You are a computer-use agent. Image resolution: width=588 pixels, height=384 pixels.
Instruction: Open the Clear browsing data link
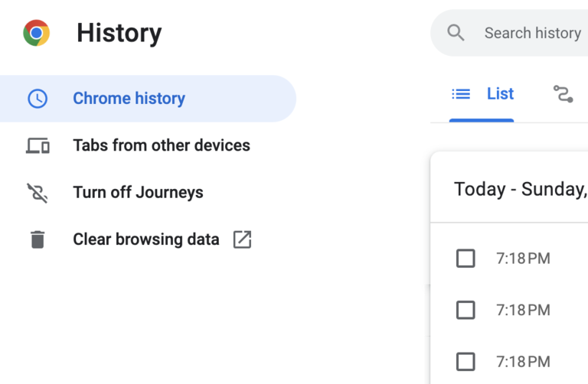click(145, 239)
